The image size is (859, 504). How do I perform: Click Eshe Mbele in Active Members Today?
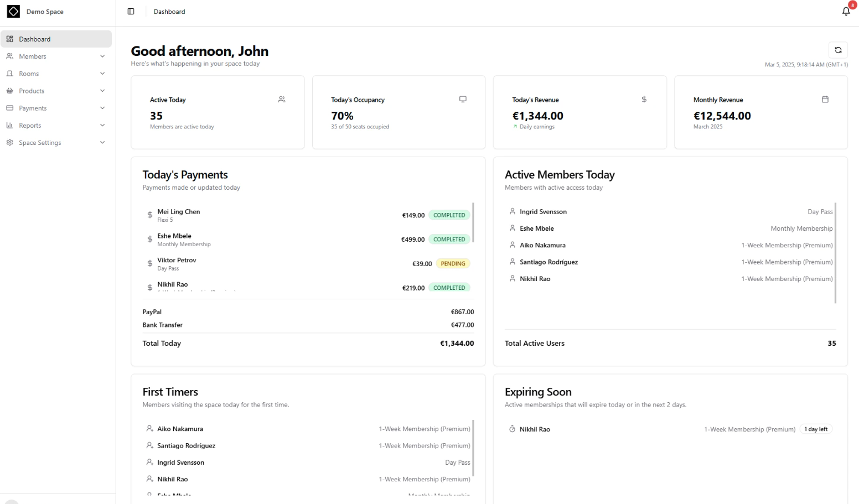click(537, 228)
